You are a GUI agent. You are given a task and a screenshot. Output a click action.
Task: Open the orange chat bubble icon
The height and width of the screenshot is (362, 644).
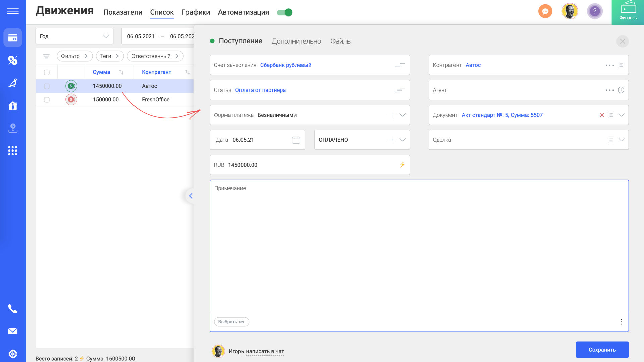[545, 12]
